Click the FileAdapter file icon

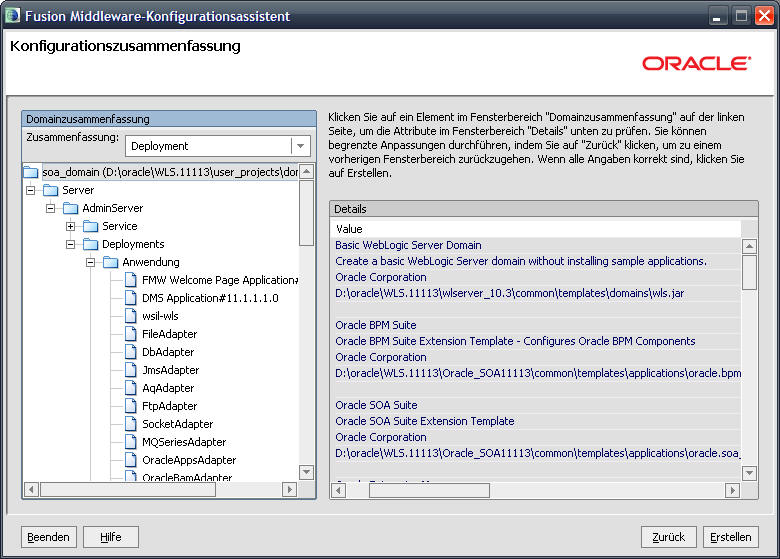coord(131,334)
